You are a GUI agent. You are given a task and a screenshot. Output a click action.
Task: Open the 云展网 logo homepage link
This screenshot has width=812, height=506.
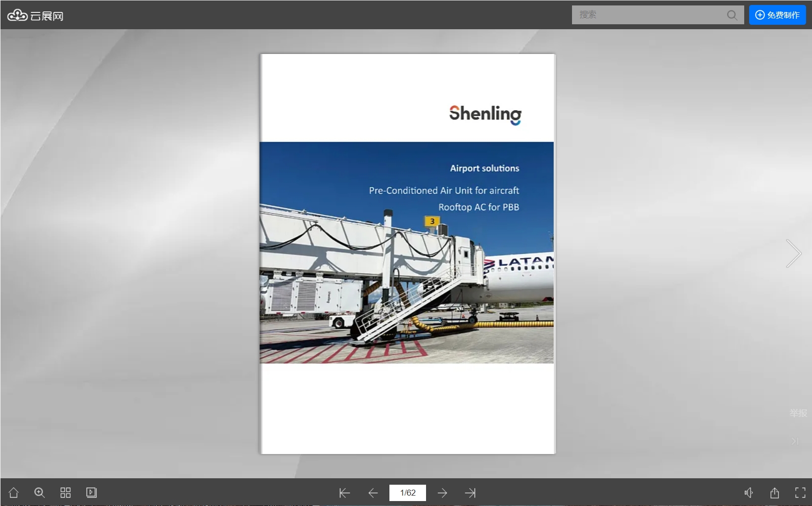[x=35, y=16]
